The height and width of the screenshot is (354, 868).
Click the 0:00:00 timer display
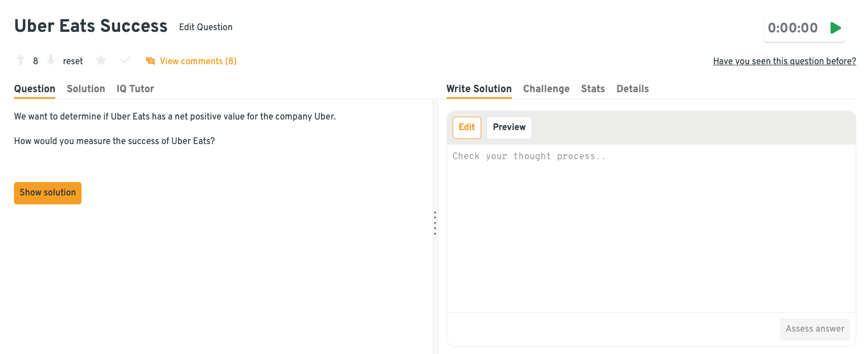point(793,28)
